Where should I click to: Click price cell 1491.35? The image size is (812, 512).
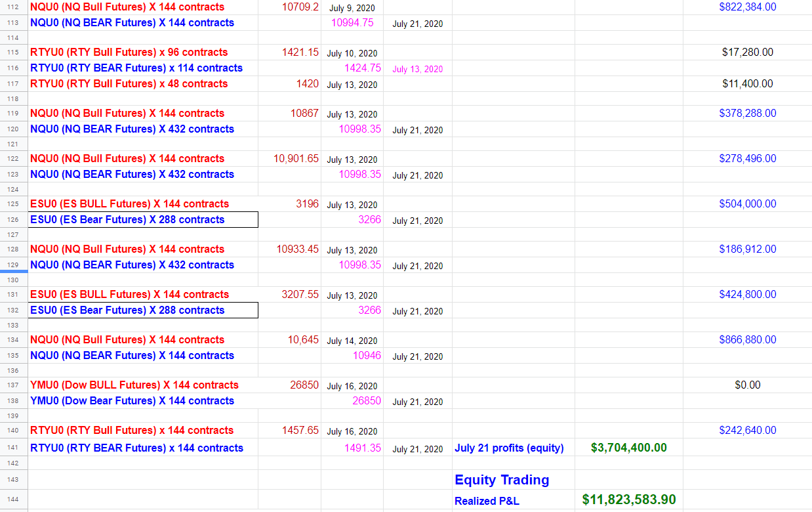pyautogui.click(x=352, y=448)
